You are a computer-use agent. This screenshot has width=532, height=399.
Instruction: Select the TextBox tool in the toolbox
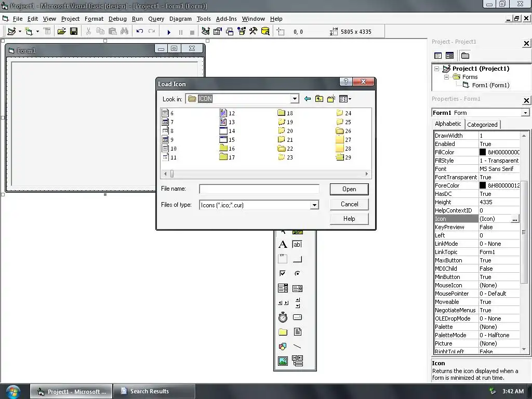[x=297, y=245]
